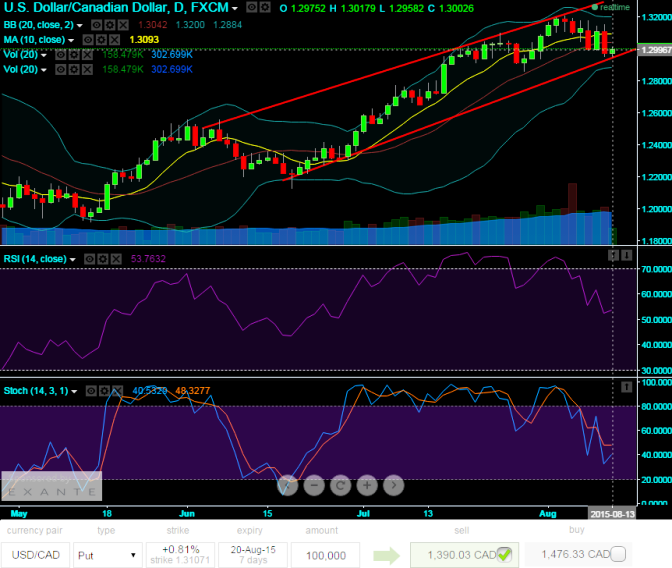Click the close price C 1.30026

(x=450, y=8)
